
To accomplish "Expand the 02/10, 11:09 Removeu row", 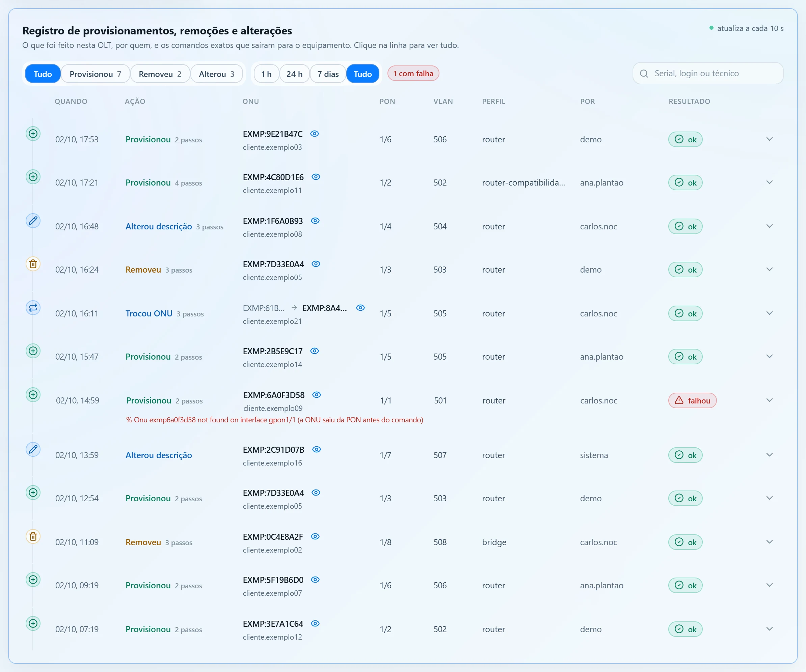I will [769, 542].
